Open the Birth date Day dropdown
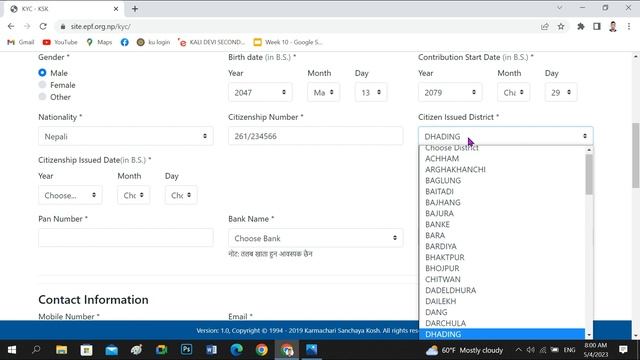 coord(371,93)
